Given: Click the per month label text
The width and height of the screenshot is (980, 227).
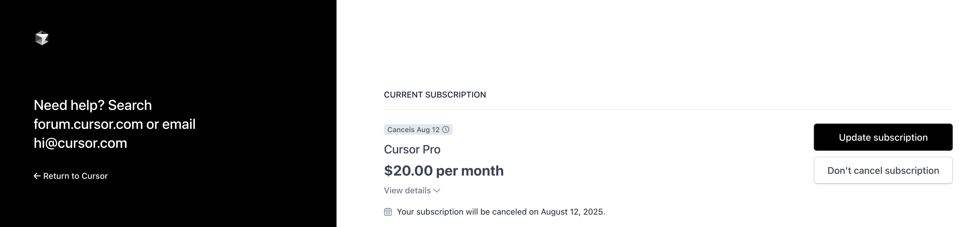Looking at the screenshot, I should pyautogui.click(x=470, y=171).
